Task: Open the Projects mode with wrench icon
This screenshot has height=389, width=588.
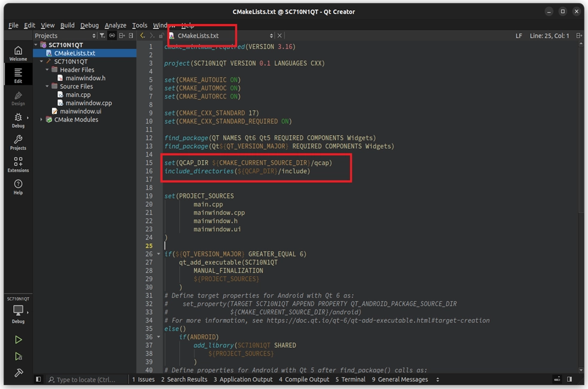Action: (18, 143)
